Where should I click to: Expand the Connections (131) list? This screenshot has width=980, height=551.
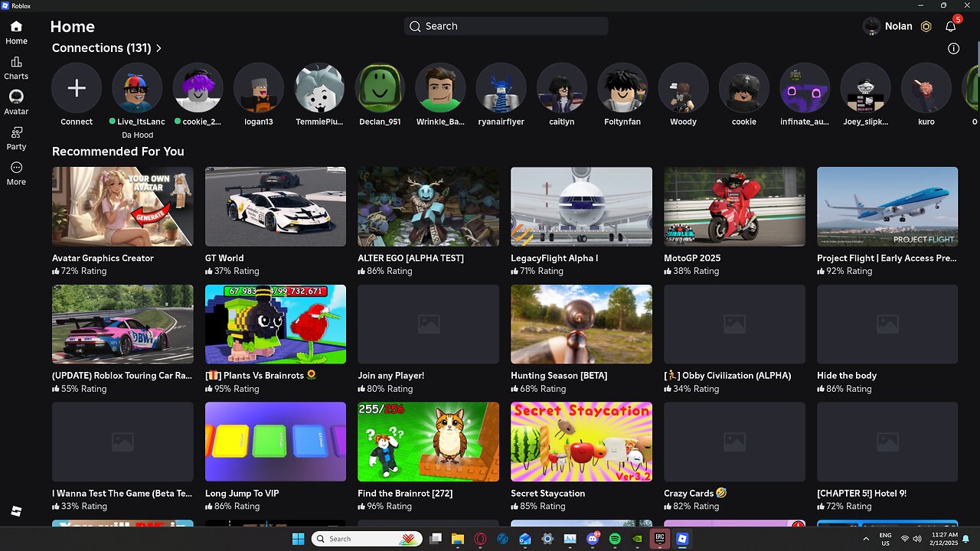106,47
